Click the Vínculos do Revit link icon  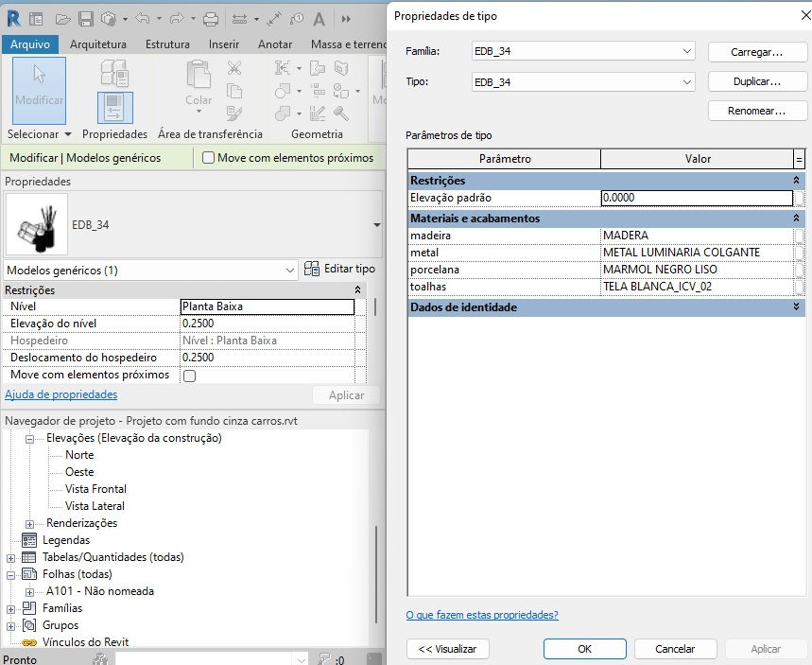click(29, 642)
